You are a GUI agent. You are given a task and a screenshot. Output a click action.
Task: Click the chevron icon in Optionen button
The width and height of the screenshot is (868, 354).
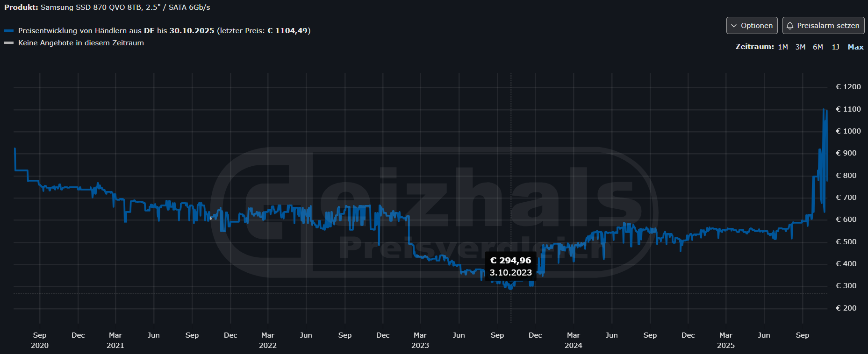click(x=734, y=26)
